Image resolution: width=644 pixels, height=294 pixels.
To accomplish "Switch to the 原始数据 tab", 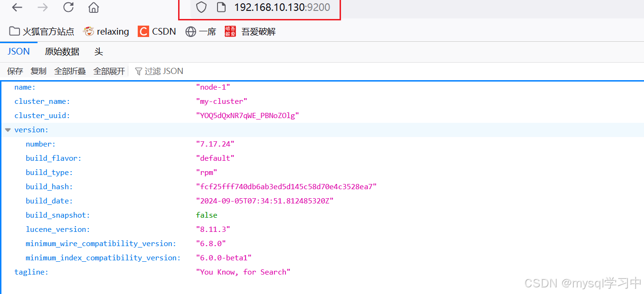I will (x=62, y=52).
